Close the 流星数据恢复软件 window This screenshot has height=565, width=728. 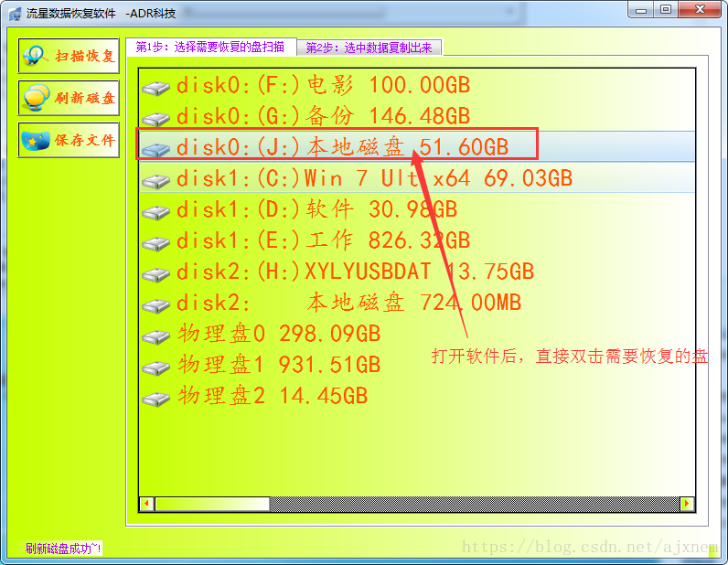coord(700,10)
